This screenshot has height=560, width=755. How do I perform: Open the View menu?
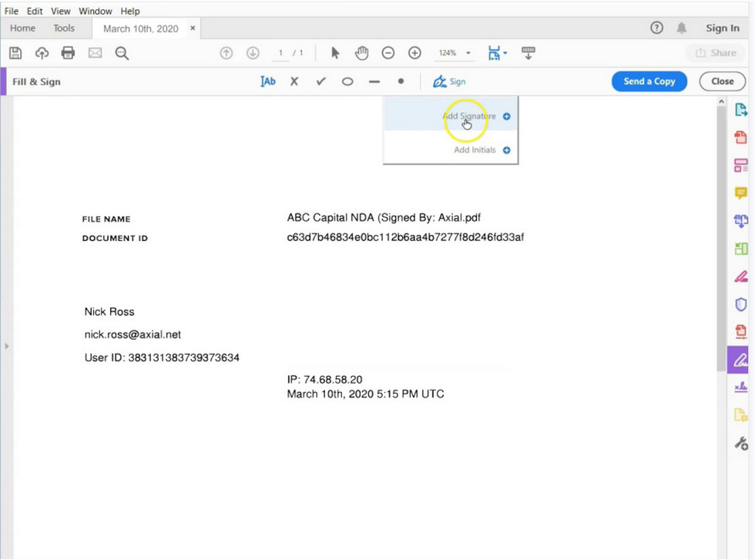click(60, 11)
